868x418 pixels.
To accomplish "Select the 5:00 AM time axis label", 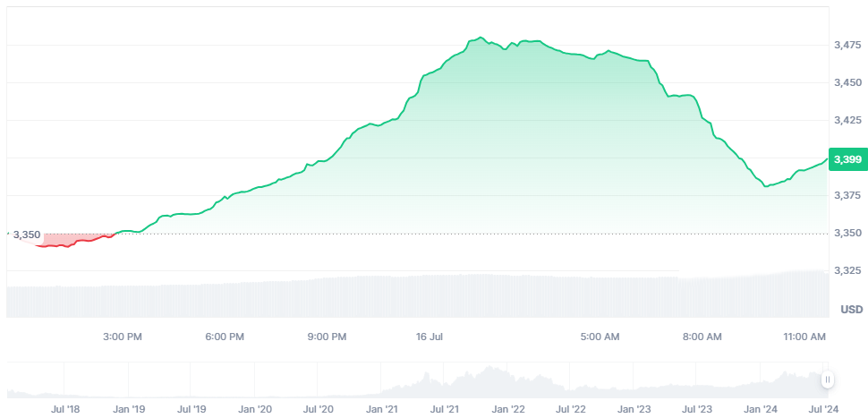I will pos(600,337).
